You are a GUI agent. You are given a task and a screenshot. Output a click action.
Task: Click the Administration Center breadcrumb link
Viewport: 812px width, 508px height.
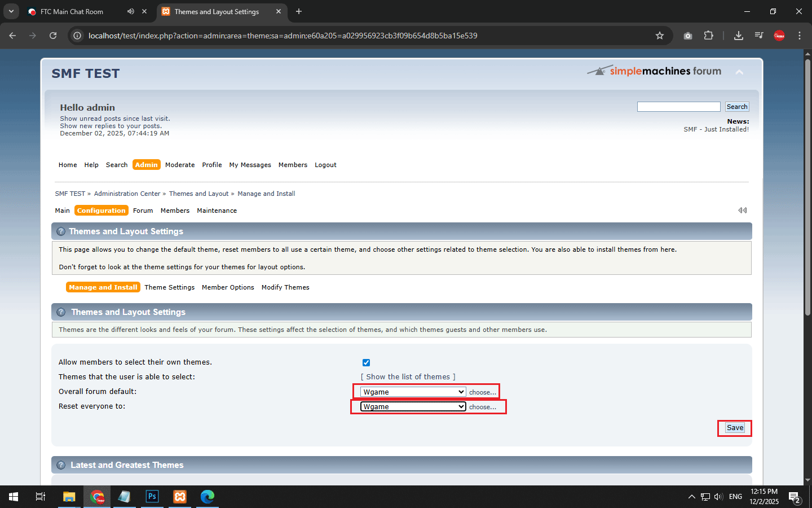pyautogui.click(x=127, y=194)
